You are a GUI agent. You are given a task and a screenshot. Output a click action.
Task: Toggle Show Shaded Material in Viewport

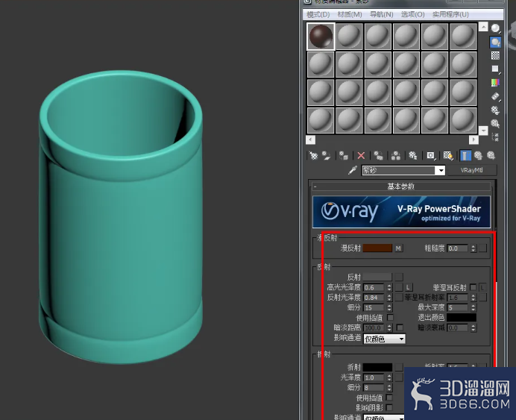448,155
